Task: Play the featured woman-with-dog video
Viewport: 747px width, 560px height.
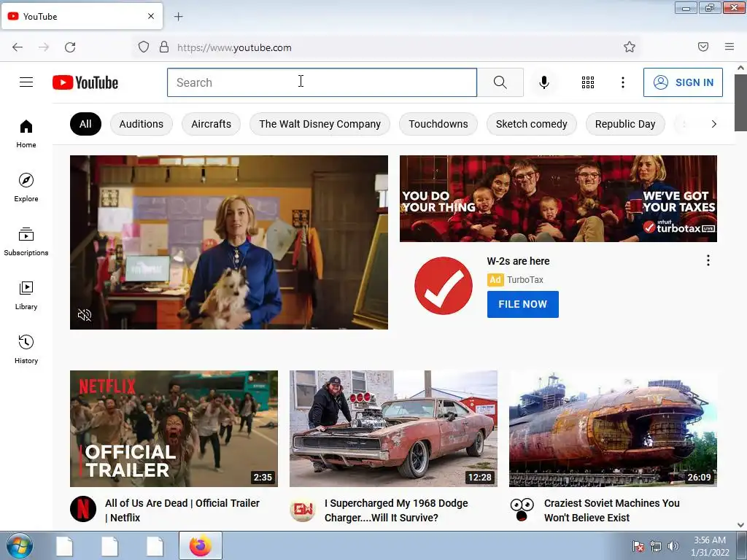Action: click(228, 242)
